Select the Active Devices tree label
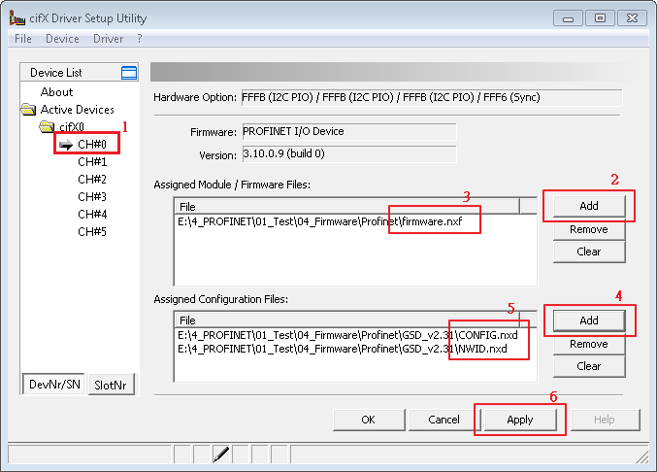The width and height of the screenshot is (657, 472). click(77, 110)
